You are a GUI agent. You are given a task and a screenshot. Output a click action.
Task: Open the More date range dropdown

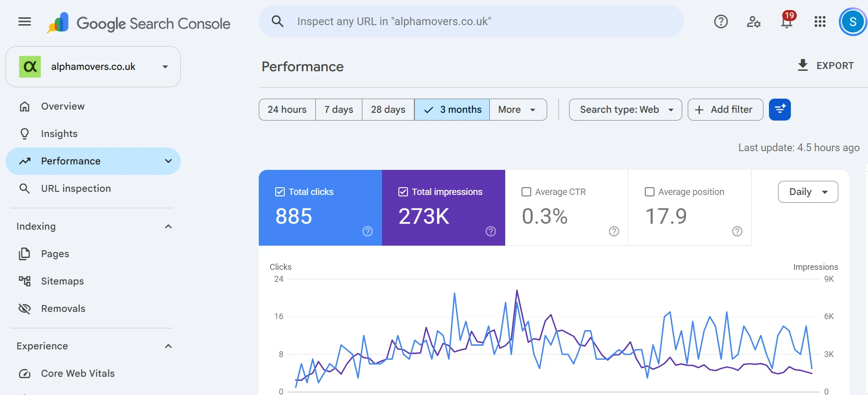coord(518,110)
